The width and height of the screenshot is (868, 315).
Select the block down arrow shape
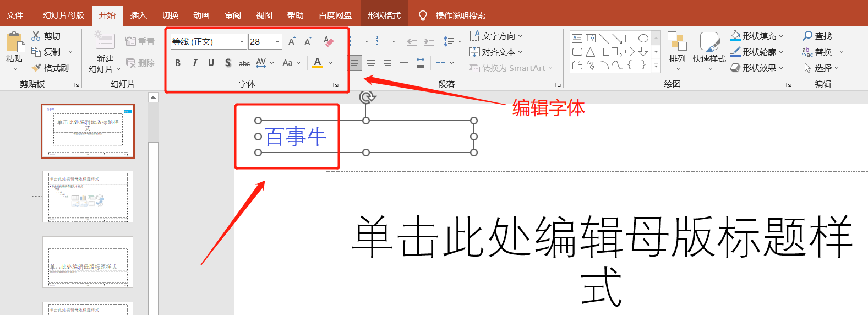643,52
